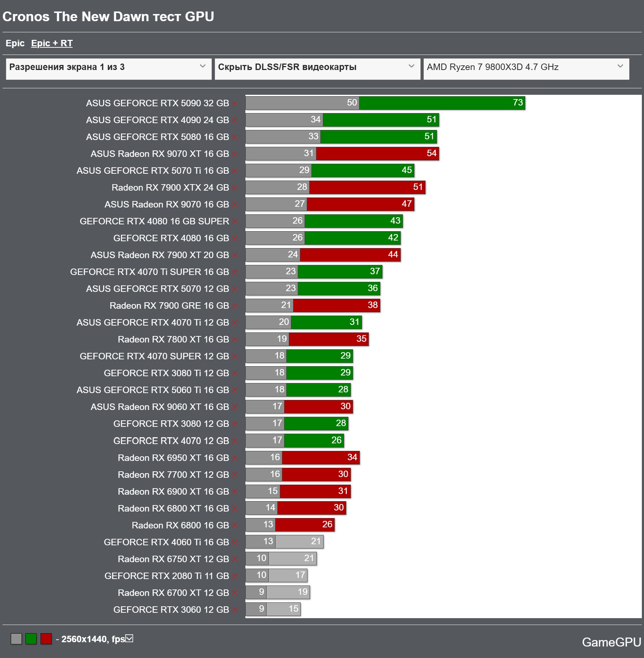Remove ASUS GEFORCE RTX 5070 12 GB row
644x658 pixels.
tap(235, 289)
